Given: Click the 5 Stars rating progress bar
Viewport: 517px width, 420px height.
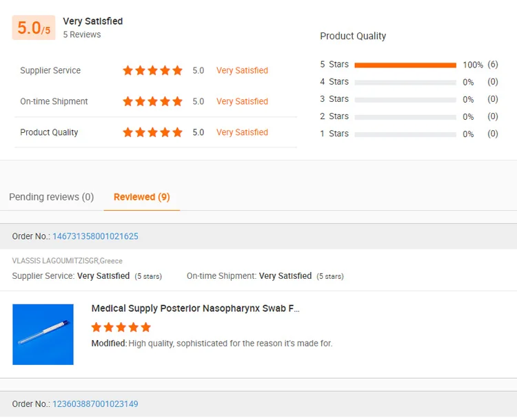Looking at the screenshot, I should tap(405, 65).
